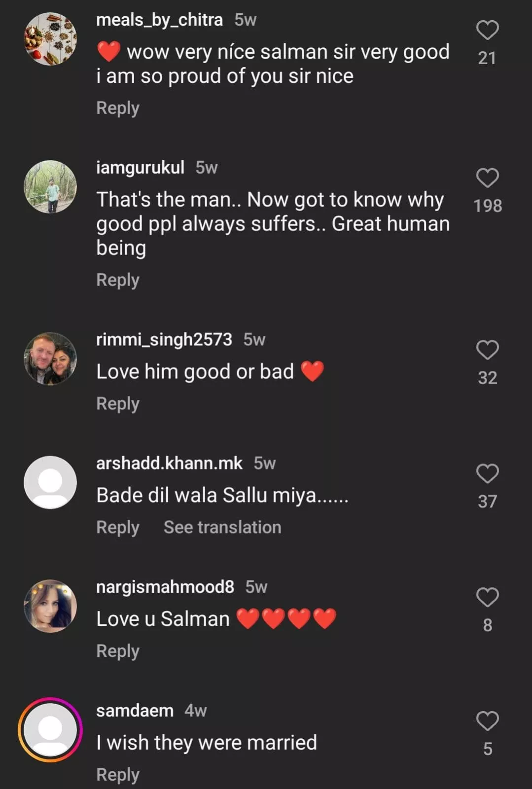See translation of the Sallu miya comment
The width and height of the screenshot is (532, 789).
point(222,528)
